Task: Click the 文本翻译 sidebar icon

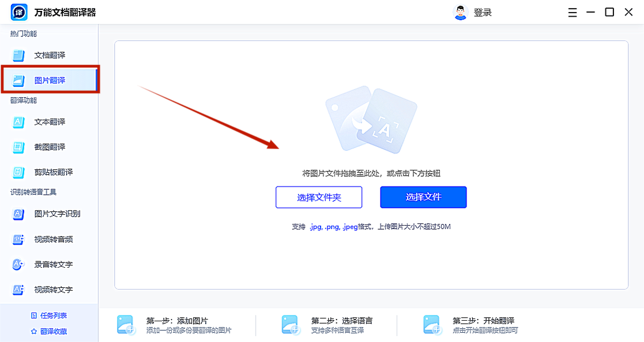Action: 18,122
